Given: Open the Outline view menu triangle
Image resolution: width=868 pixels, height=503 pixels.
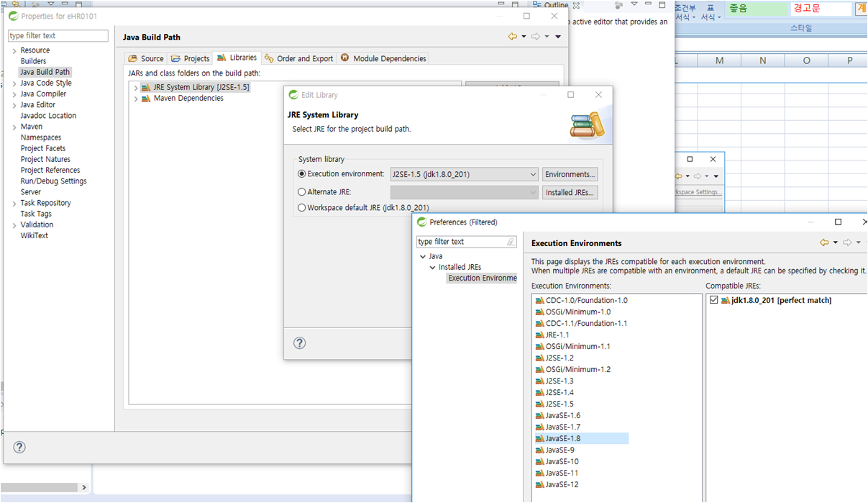Looking at the screenshot, I should pos(634,5).
